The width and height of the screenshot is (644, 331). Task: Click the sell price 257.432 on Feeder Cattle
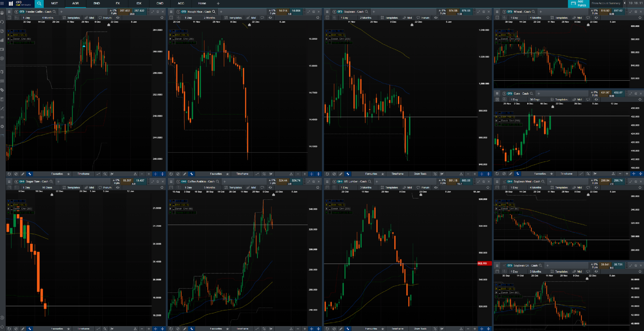(125, 10)
